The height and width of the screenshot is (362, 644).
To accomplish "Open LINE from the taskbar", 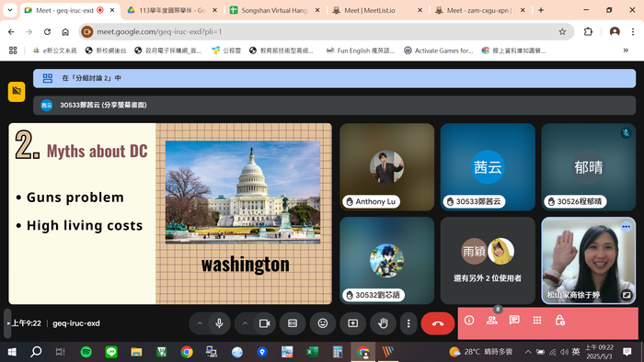I will pos(111,352).
